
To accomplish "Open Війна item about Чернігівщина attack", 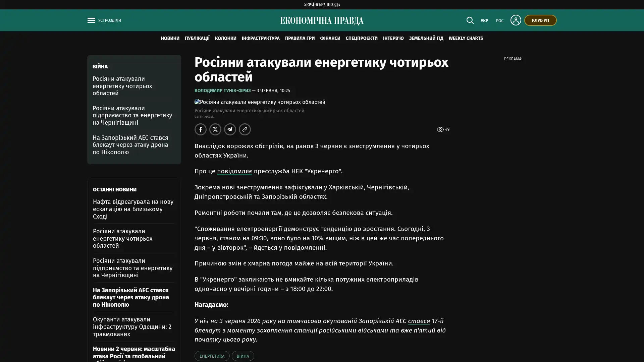I will point(132,115).
